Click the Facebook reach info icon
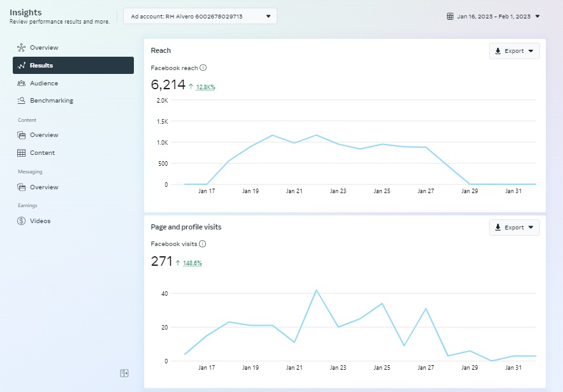Image resolution: width=563 pixels, height=392 pixels. [203, 68]
